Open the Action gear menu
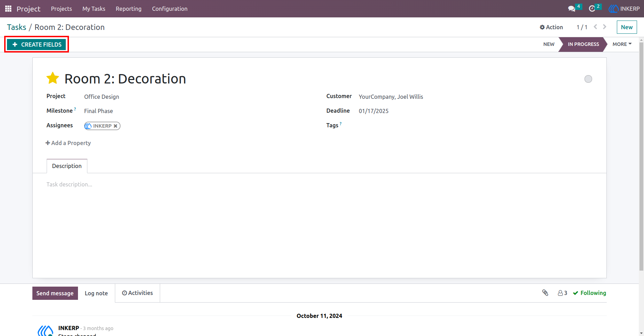This screenshot has width=644, height=336. pos(551,27)
